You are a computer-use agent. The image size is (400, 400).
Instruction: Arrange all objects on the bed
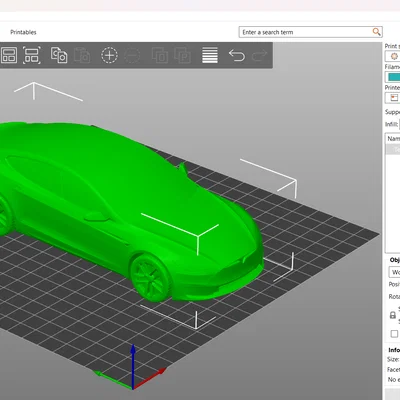(9, 55)
